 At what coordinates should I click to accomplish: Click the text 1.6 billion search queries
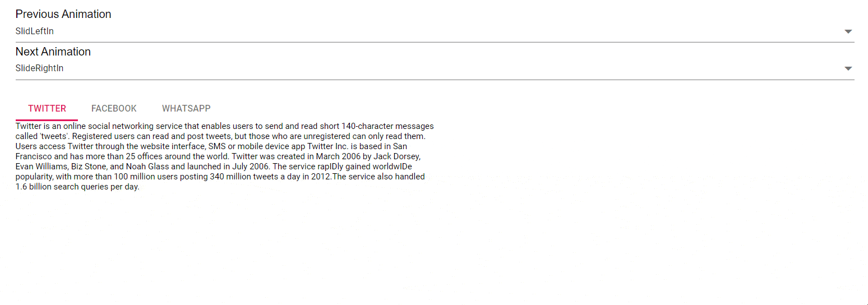(x=63, y=187)
